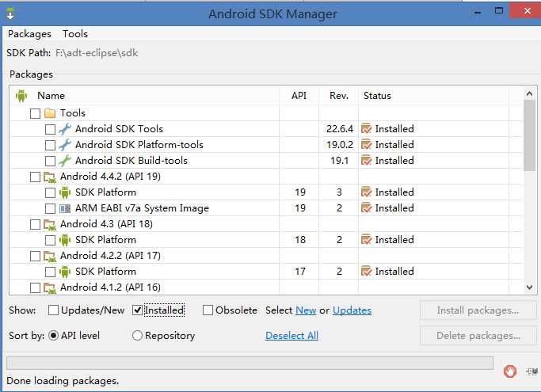
Task: Click the Install packages button
Action: tap(478, 310)
